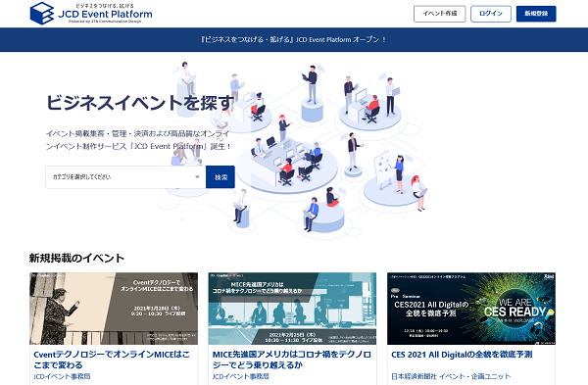Viewport: 588px width, 385px height.
Task: Click the 新規登録 button
Action: click(x=536, y=14)
